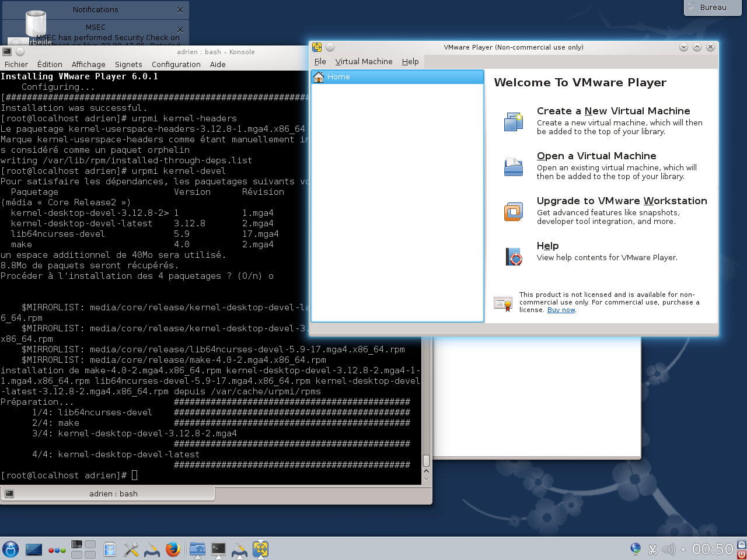Click the license certificate icon in VMware Player
The height and width of the screenshot is (560, 747).
(502, 303)
